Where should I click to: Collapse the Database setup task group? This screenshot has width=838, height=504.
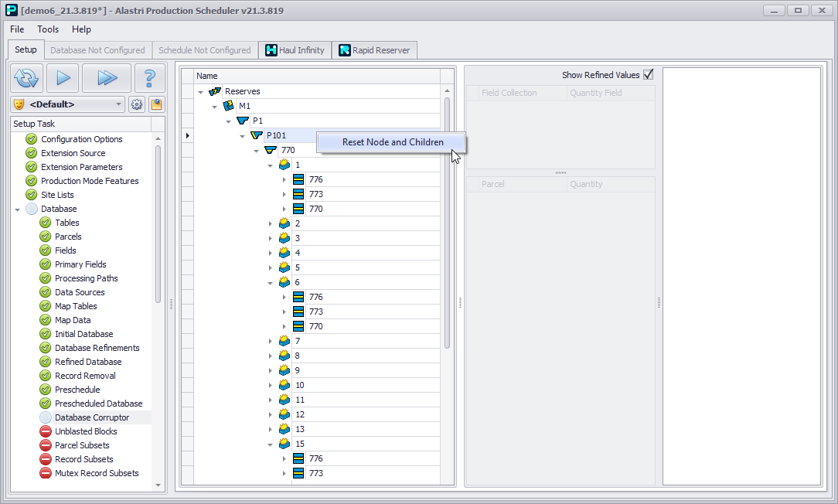(x=17, y=209)
